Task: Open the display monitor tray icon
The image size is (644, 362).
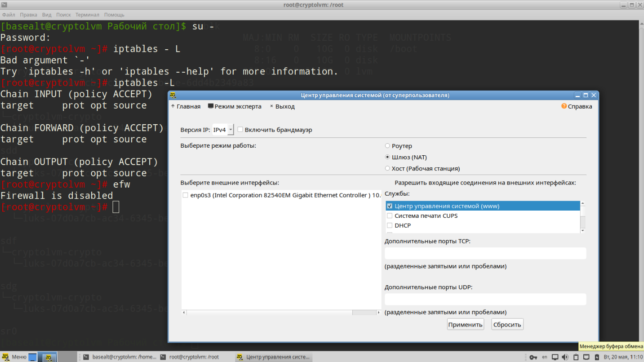Action: (555, 357)
